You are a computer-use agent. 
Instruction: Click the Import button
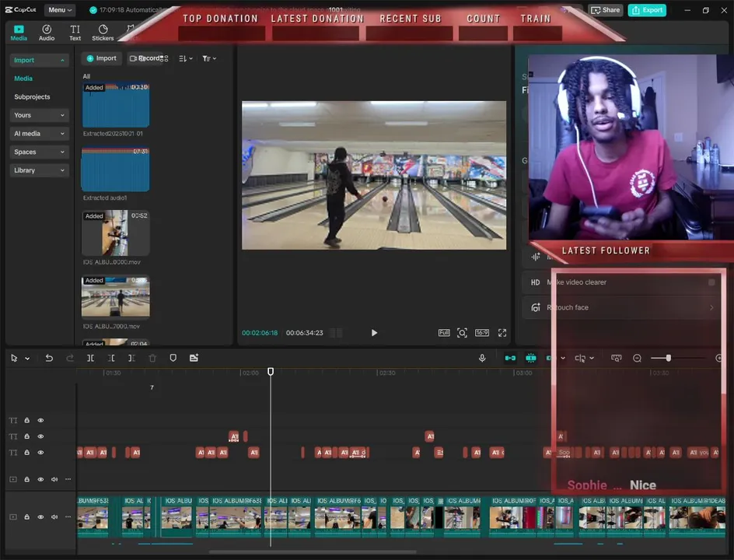102,58
